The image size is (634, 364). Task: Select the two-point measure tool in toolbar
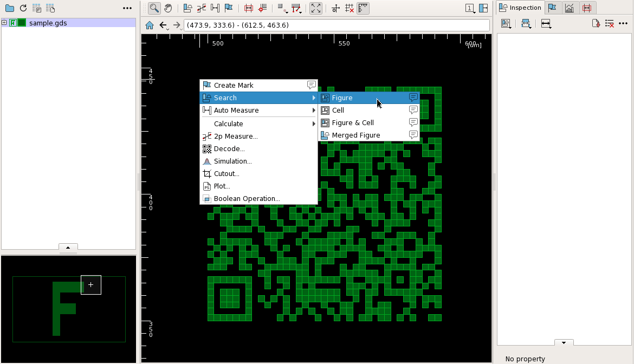[202, 8]
